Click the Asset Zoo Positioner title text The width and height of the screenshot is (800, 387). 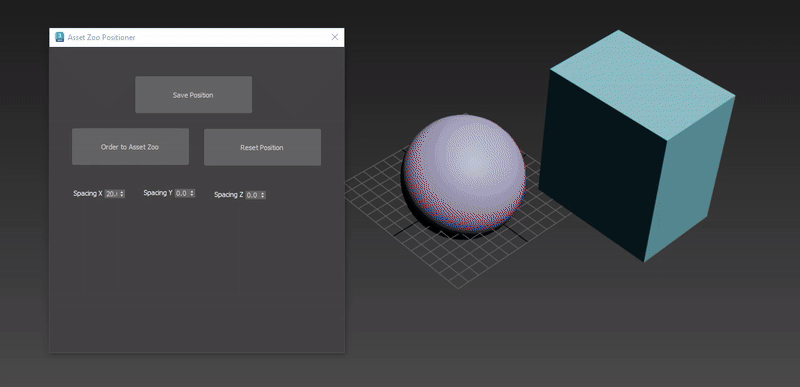[102, 38]
